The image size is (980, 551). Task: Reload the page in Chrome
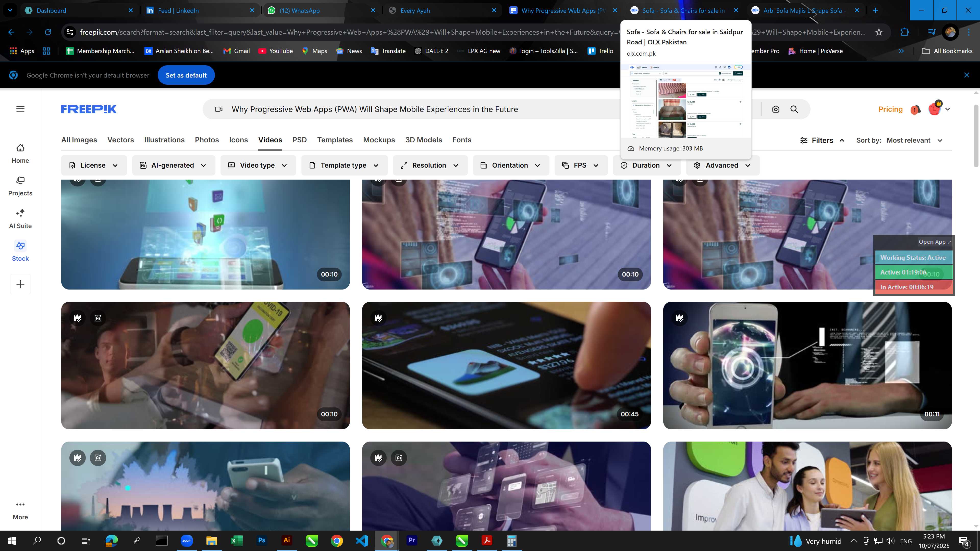pyautogui.click(x=48, y=32)
